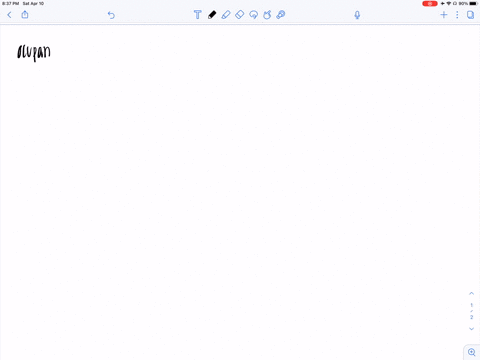Select the Text tool

pyautogui.click(x=197, y=15)
